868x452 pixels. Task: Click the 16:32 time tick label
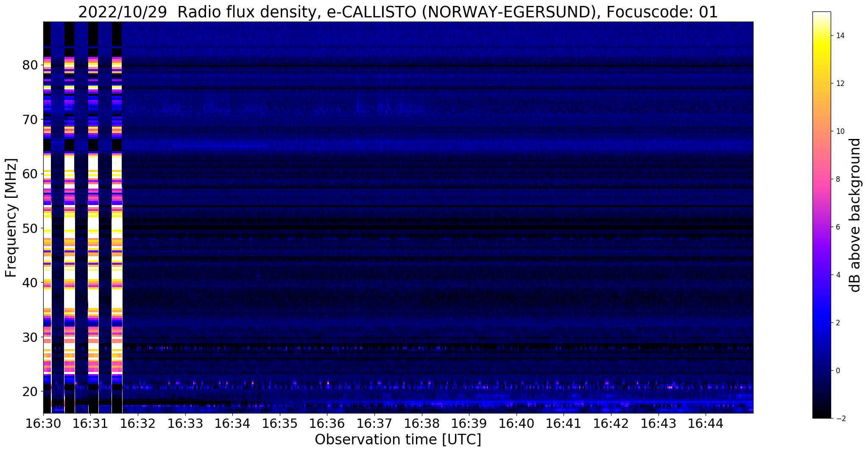point(138,423)
